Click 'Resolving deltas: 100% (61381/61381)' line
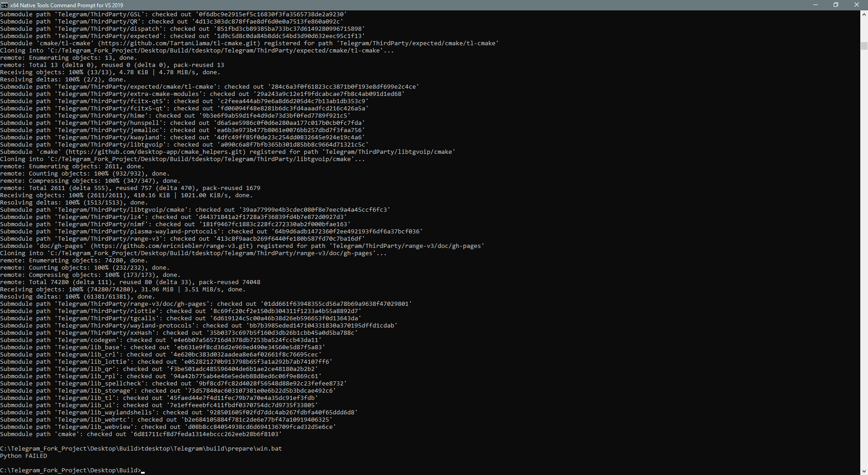This screenshot has height=475, width=868. coord(78,297)
